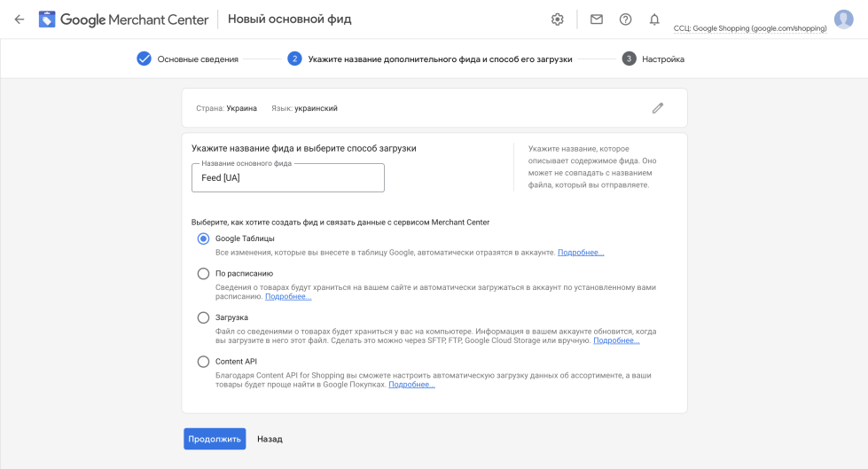Click the heading Укажите название фида и выберите способ загрузки
The width and height of the screenshot is (868, 469).
304,148
